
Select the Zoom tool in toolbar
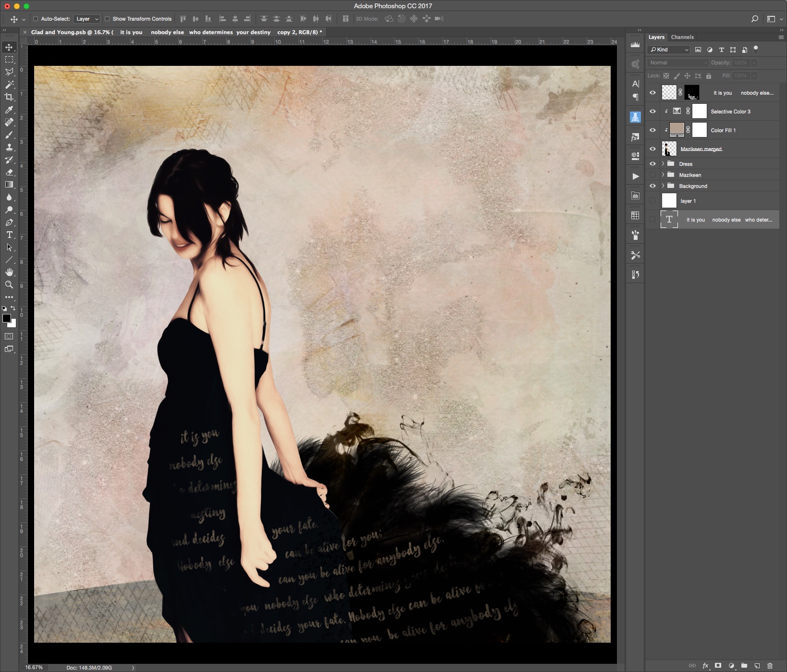click(x=9, y=285)
